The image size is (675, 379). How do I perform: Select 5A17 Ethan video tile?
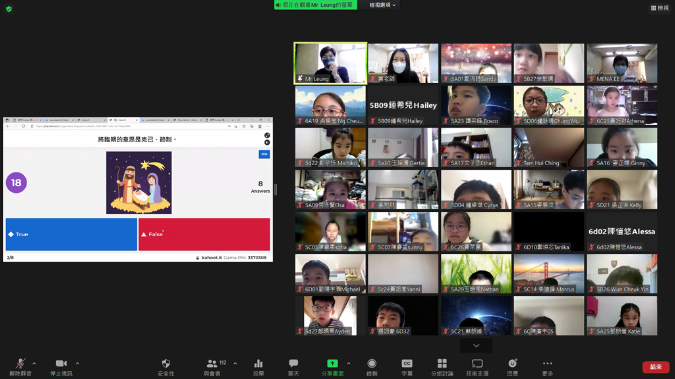coord(476,147)
